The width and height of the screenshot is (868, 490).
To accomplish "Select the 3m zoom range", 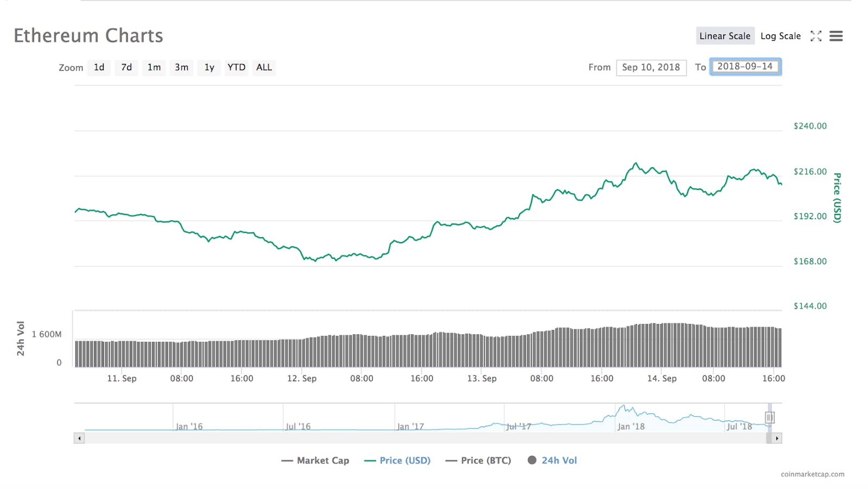I will [x=182, y=67].
